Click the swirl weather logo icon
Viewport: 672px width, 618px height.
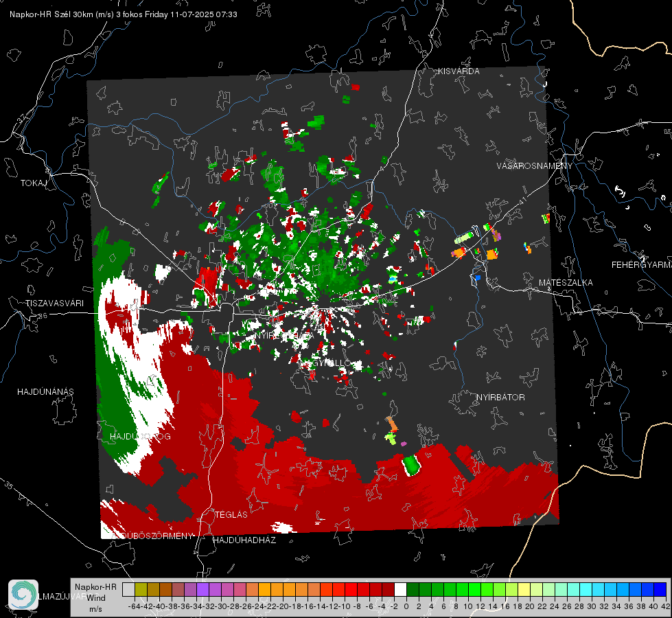coord(23,595)
